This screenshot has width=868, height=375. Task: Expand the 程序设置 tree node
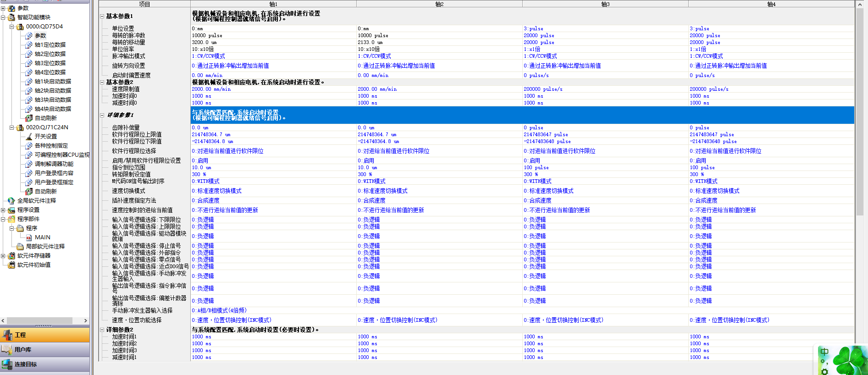pyautogui.click(x=3, y=210)
